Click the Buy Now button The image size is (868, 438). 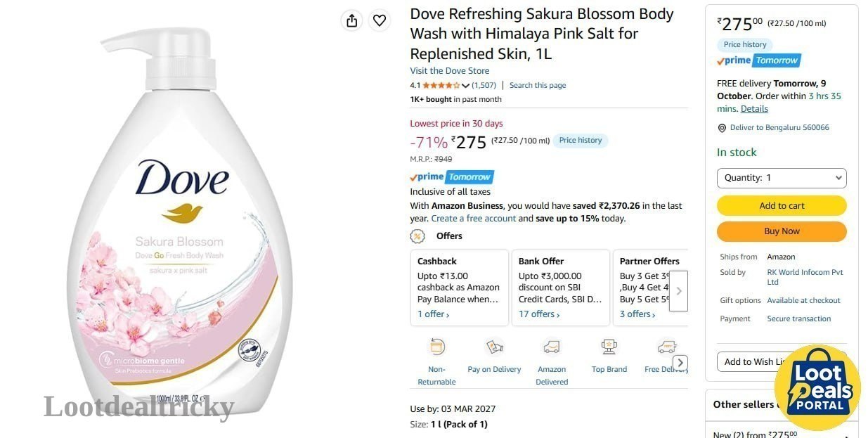(782, 231)
